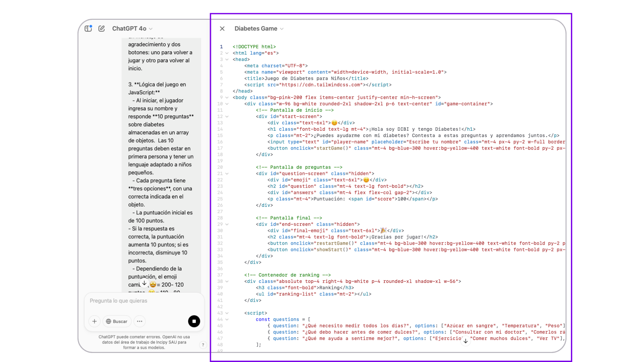Click the 'const questions = [' line

click(283, 319)
